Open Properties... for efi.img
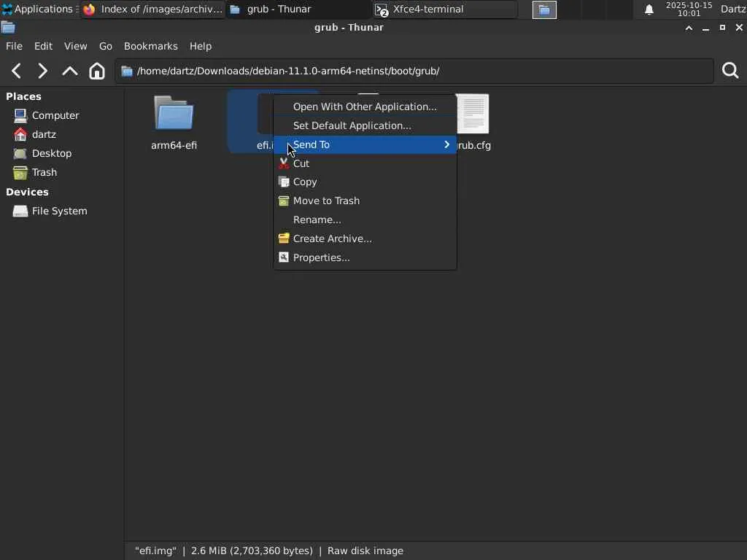 click(321, 257)
